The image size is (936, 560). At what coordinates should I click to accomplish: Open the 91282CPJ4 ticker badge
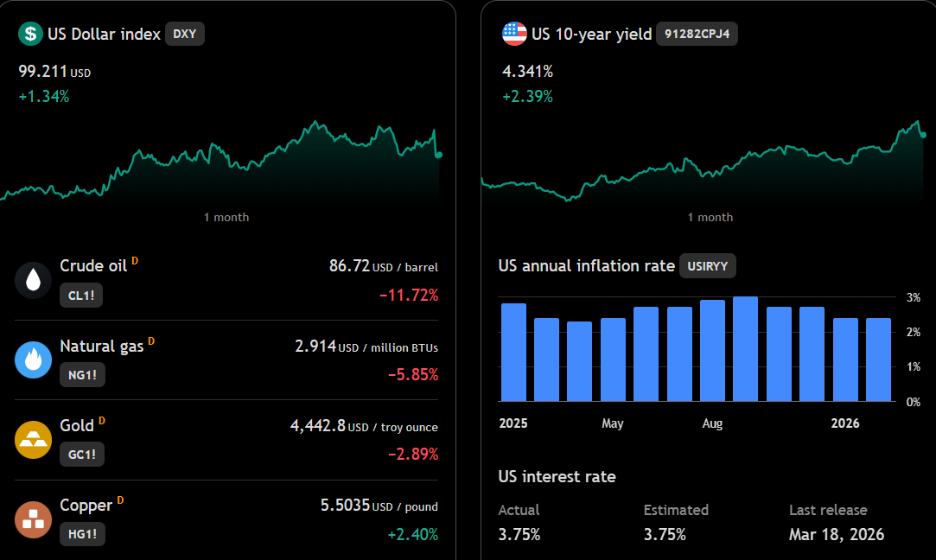[x=697, y=34]
